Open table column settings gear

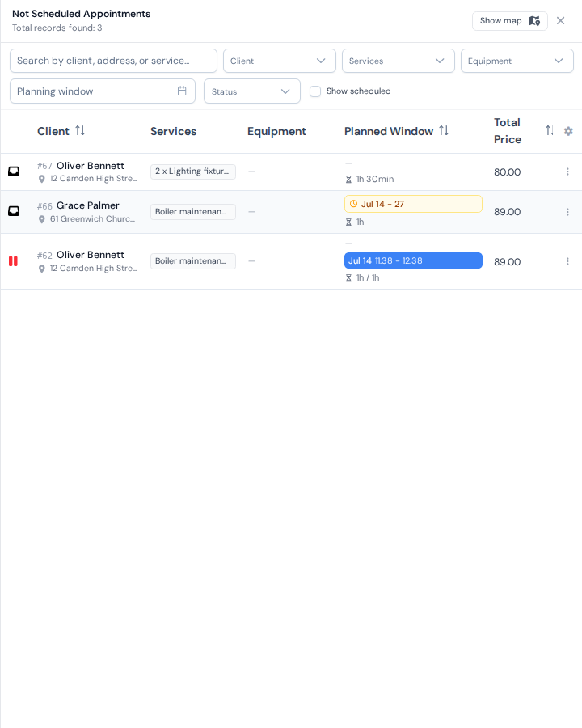568,131
